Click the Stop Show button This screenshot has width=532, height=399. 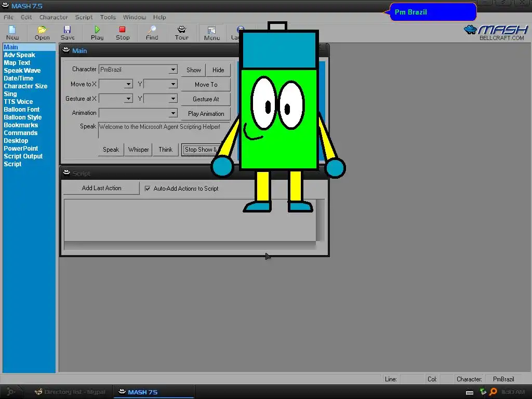click(x=201, y=150)
